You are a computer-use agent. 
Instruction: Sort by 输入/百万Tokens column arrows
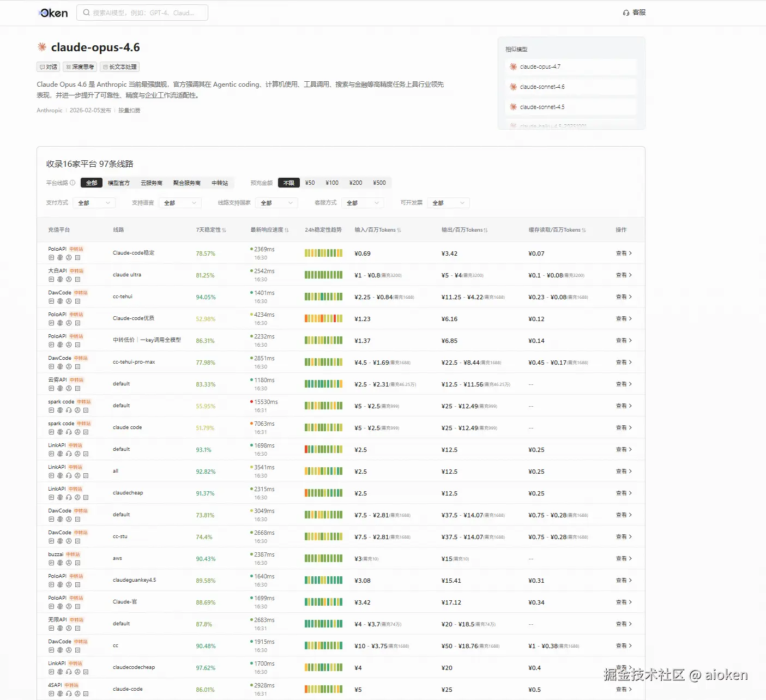399,230
